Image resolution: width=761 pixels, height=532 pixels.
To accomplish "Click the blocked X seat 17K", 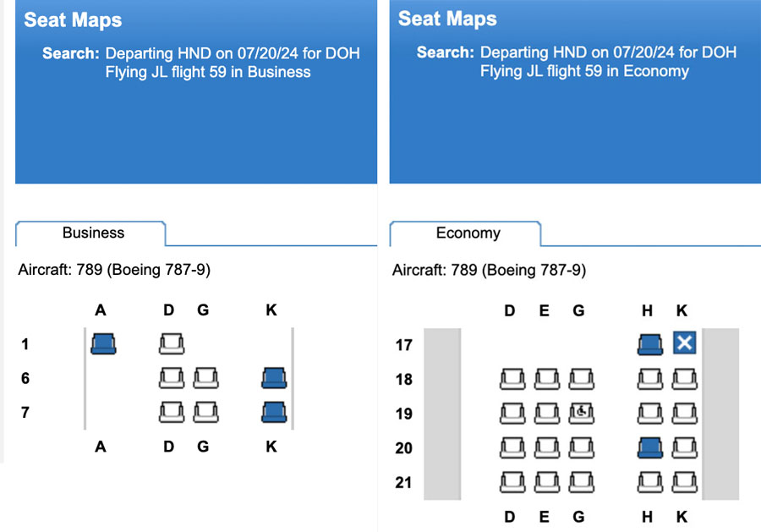I will (x=684, y=343).
